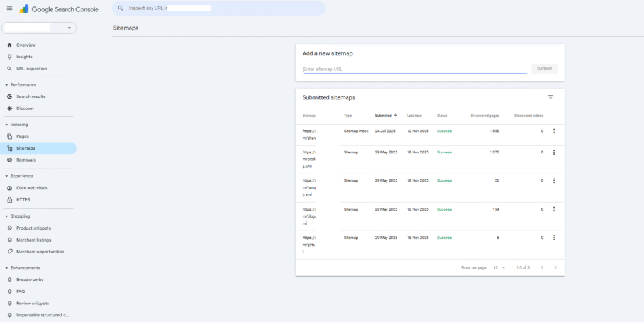
Task: Click the Sitemaps tree icon
Action: (x=9, y=148)
